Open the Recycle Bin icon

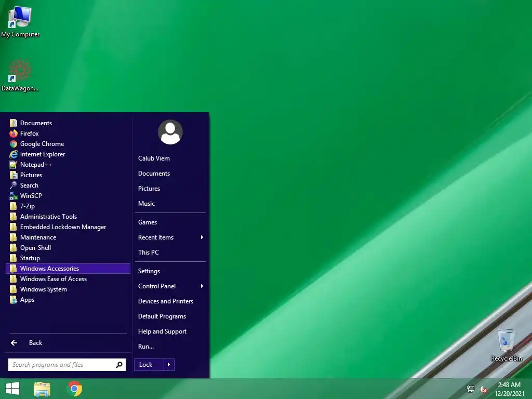[506, 345]
